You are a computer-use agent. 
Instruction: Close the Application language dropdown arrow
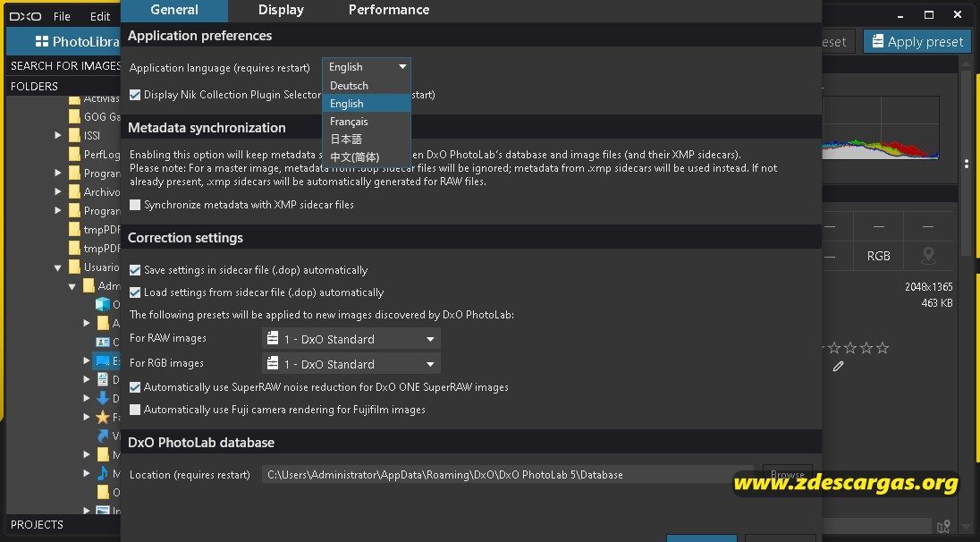[x=402, y=67]
